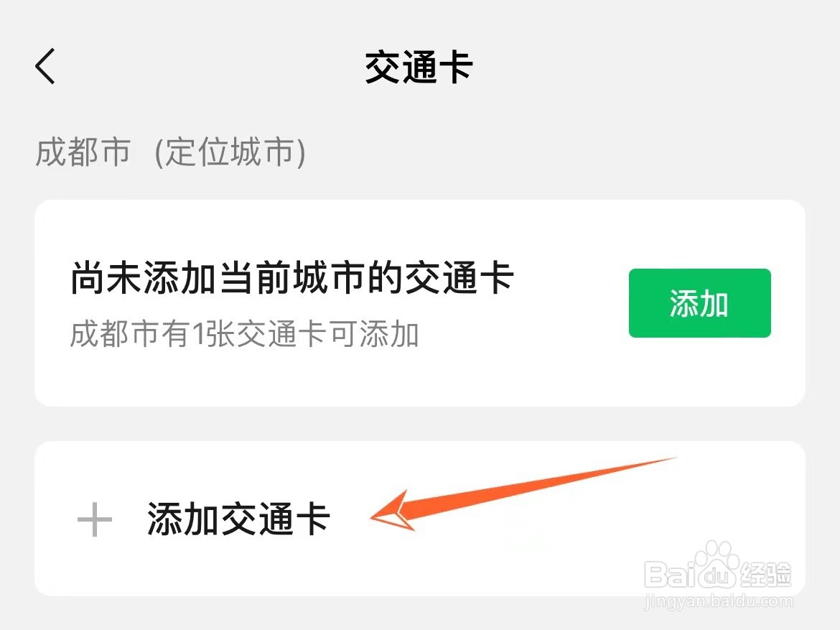Image resolution: width=840 pixels, height=630 pixels.
Task: Tap the (定位城市) location label
Action: pyautogui.click(x=230, y=152)
